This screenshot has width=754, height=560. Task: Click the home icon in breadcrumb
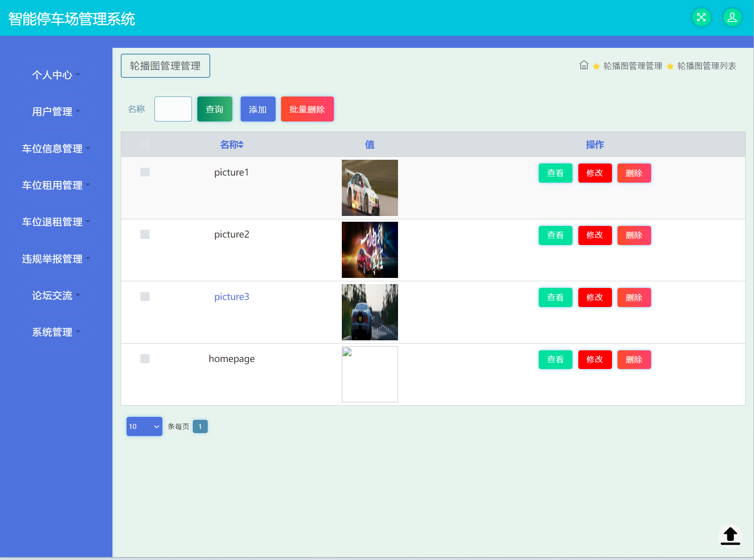point(584,65)
